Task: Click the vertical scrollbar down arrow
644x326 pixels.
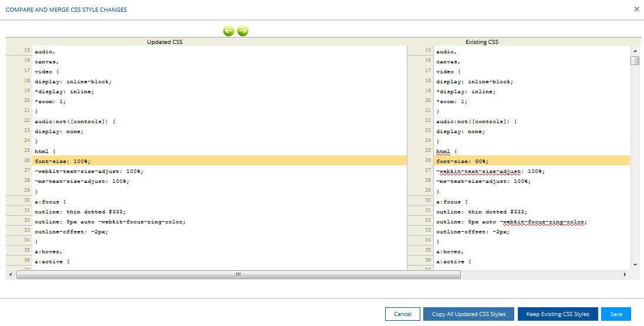Action: pos(635,265)
